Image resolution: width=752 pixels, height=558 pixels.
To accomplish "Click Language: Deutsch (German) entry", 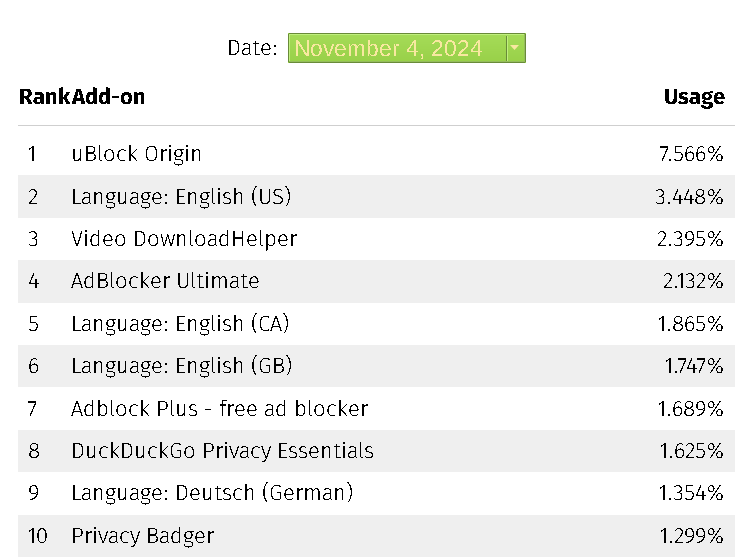I will point(212,493).
